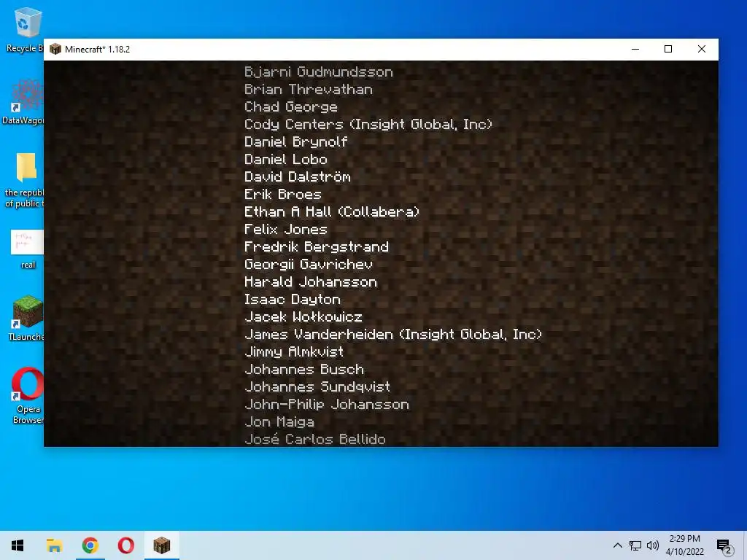Click the Windows Start button
The height and width of the screenshot is (560, 747).
tap(18, 545)
